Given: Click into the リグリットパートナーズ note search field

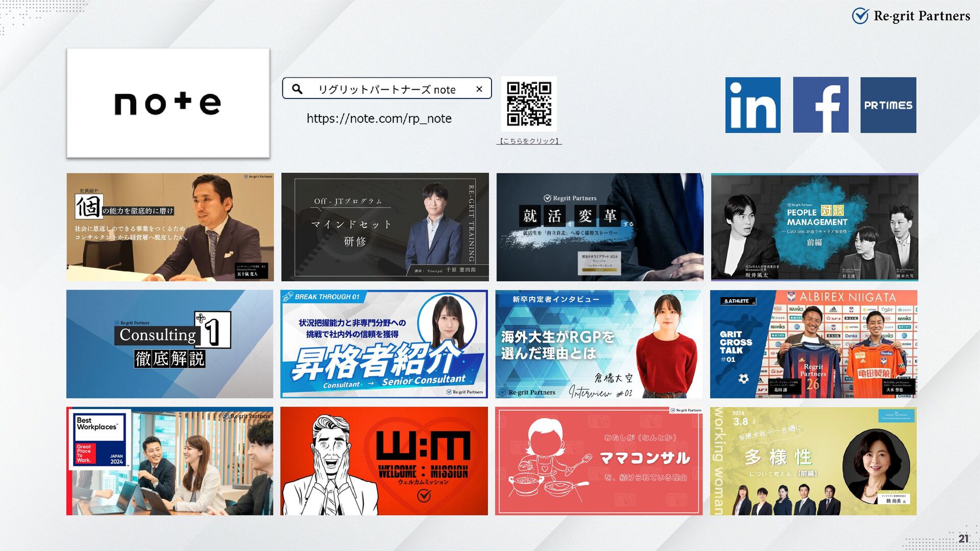Looking at the screenshot, I should (x=387, y=88).
